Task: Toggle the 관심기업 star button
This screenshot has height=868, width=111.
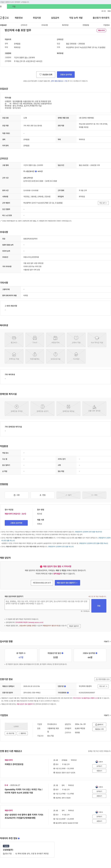Action: pos(10,733)
